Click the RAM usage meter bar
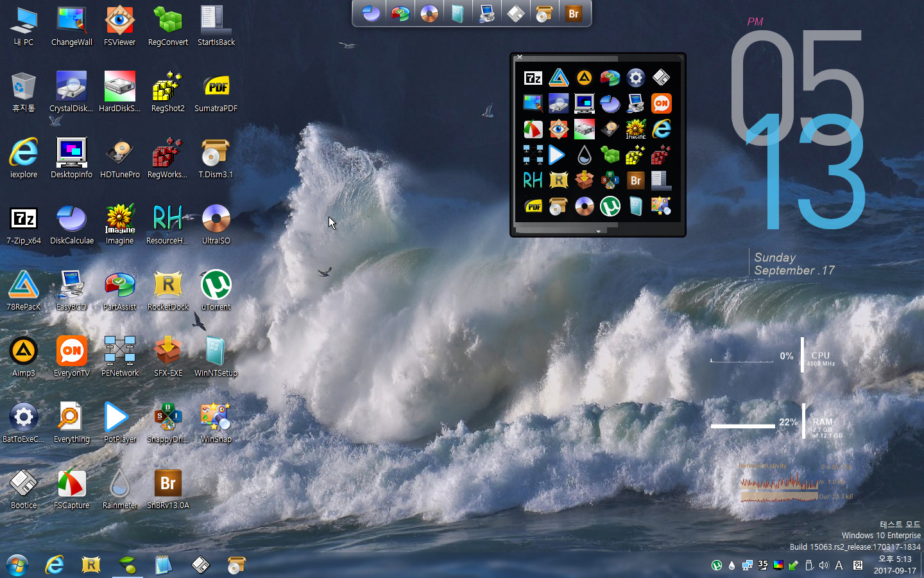This screenshot has height=578, width=924. (x=743, y=426)
